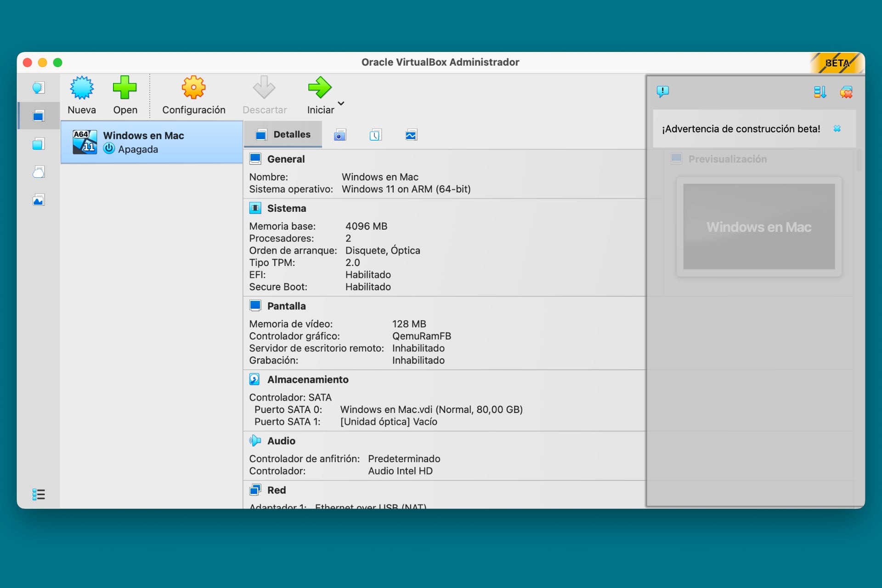The height and width of the screenshot is (588, 882).
Task: Select the machines sidebar icon
Action: (39, 116)
